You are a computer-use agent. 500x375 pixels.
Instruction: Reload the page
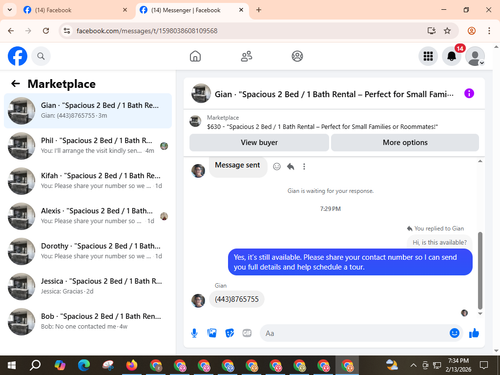coord(46,31)
